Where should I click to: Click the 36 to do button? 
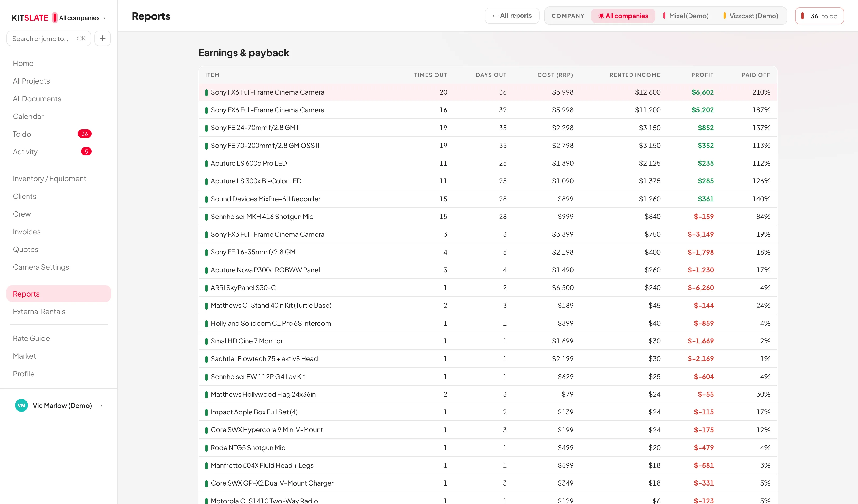(x=820, y=16)
